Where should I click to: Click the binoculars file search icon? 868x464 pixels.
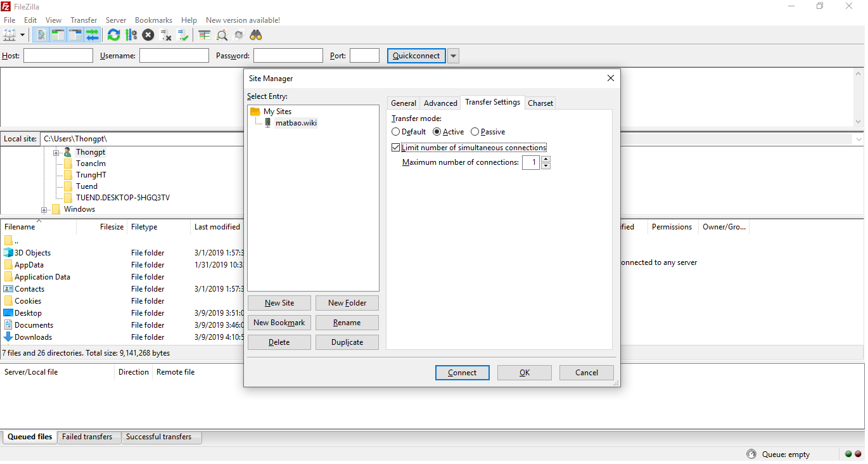[255, 35]
